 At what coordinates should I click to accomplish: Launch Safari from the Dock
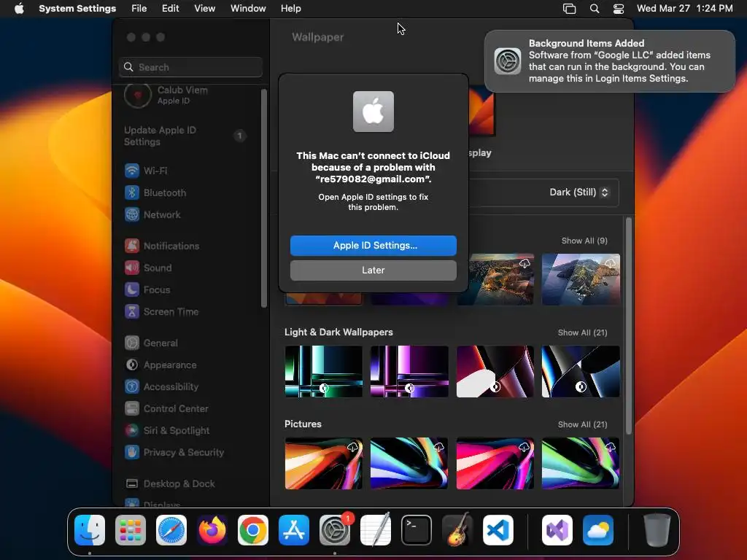171,530
